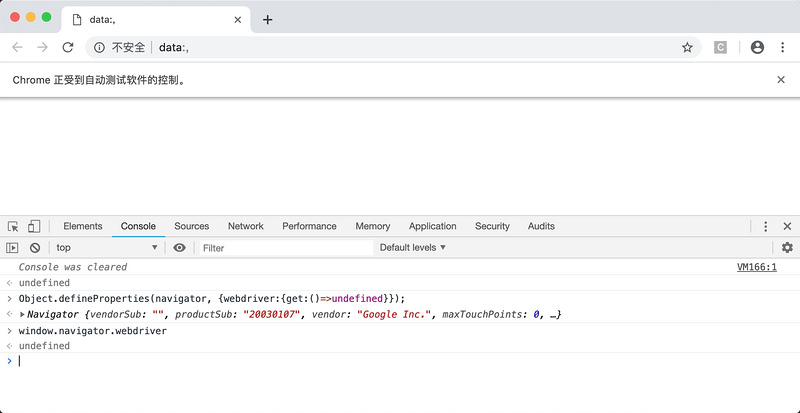Go forward with the browser forward arrow
Image resolution: width=800 pixels, height=413 pixels.
point(42,47)
